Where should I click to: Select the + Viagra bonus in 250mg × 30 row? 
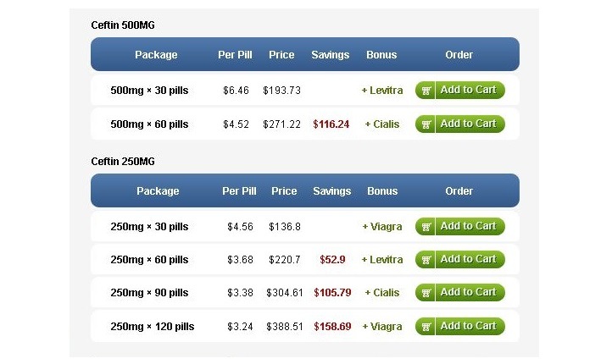(x=382, y=227)
